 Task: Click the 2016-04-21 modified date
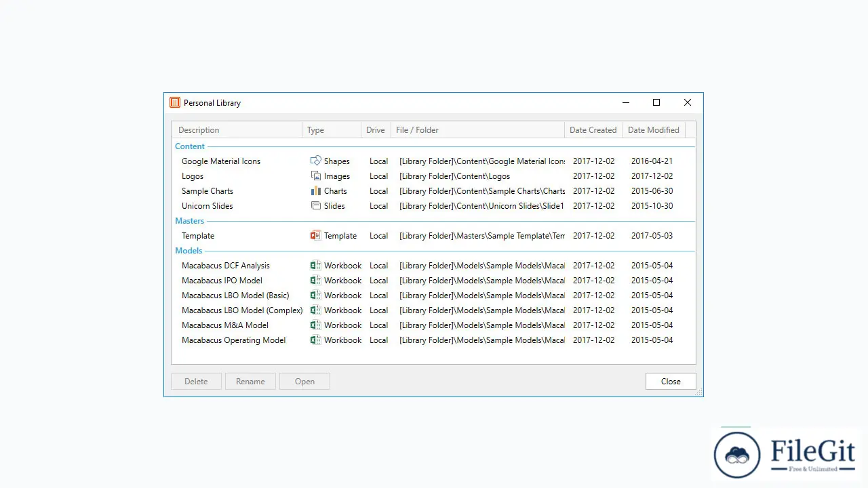click(652, 161)
